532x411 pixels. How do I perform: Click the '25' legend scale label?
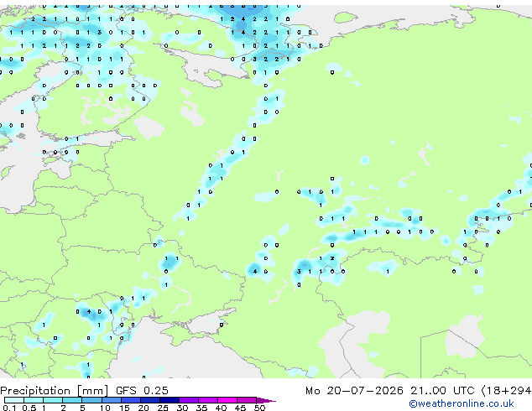point(163,408)
